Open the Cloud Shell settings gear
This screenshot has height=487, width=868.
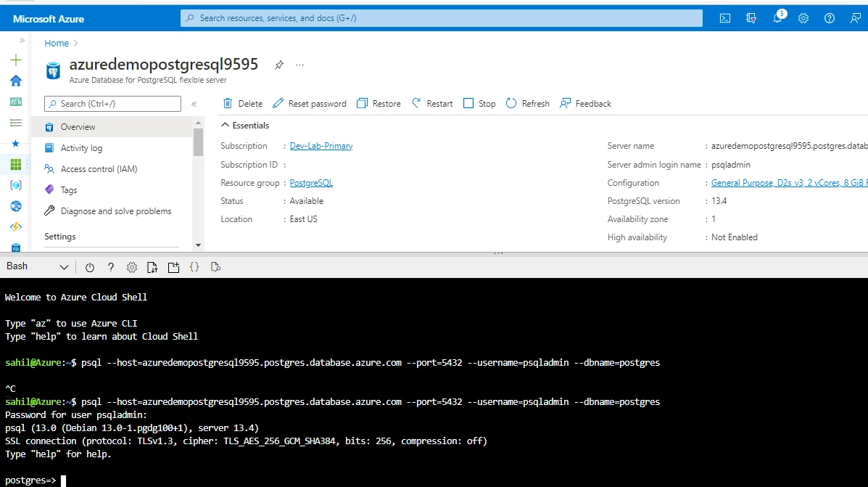pos(131,266)
